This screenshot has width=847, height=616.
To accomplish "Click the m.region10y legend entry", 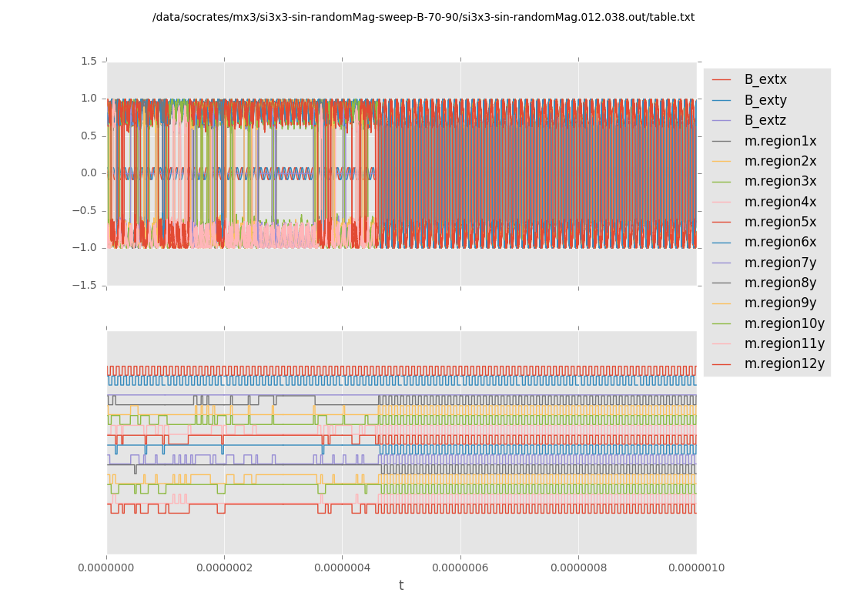I will click(x=784, y=323).
